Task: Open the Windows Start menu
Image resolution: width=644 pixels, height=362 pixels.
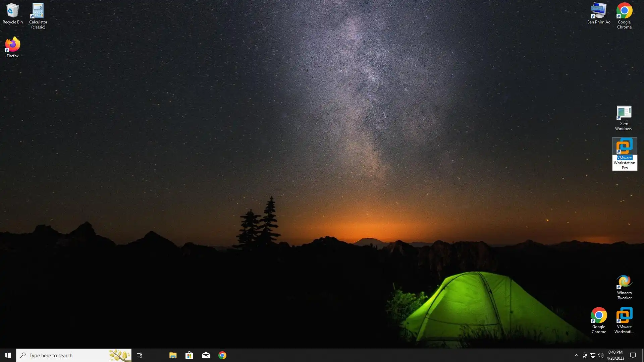Action: [x=8, y=355]
